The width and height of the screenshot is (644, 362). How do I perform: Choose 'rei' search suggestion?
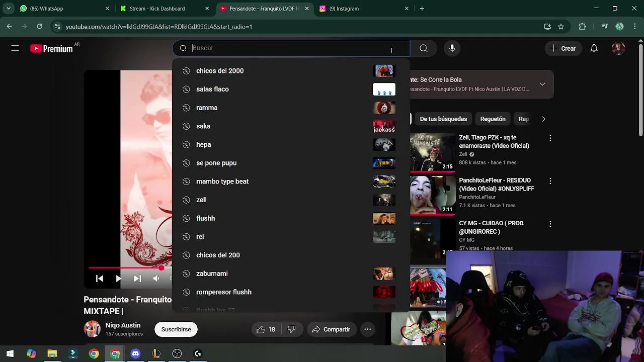coord(291,237)
